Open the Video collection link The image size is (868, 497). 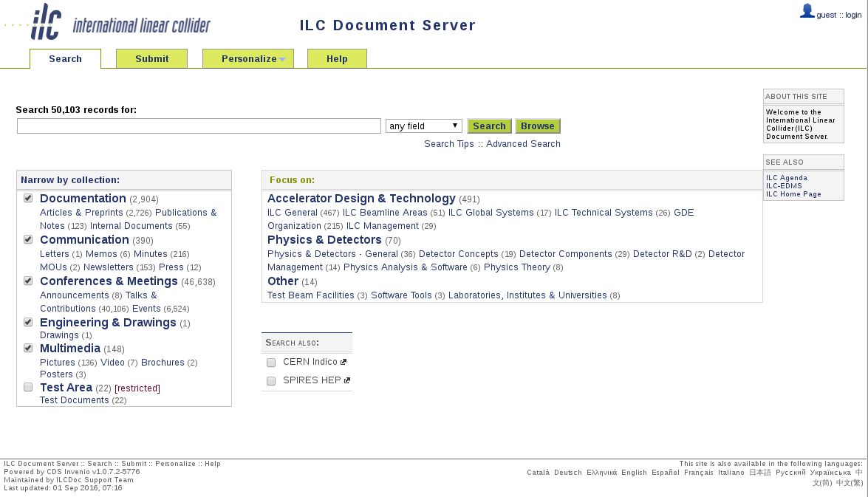pos(112,363)
